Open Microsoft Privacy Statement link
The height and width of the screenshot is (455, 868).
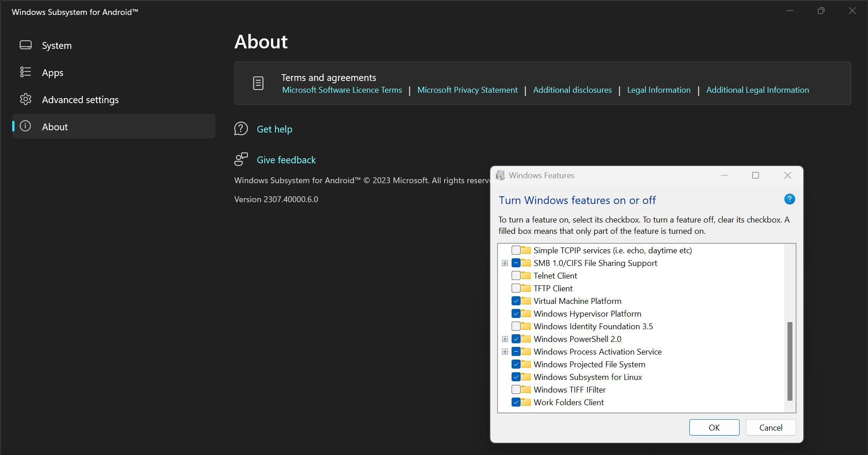(x=467, y=90)
